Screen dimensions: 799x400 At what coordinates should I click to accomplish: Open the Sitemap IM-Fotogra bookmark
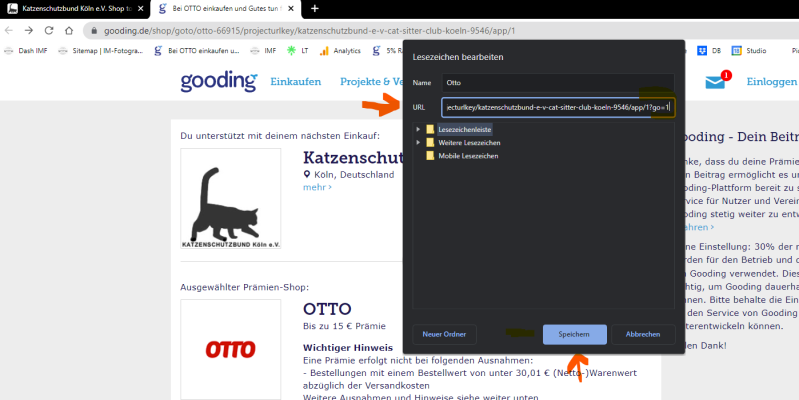pyautogui.click(x=101, y=50)
